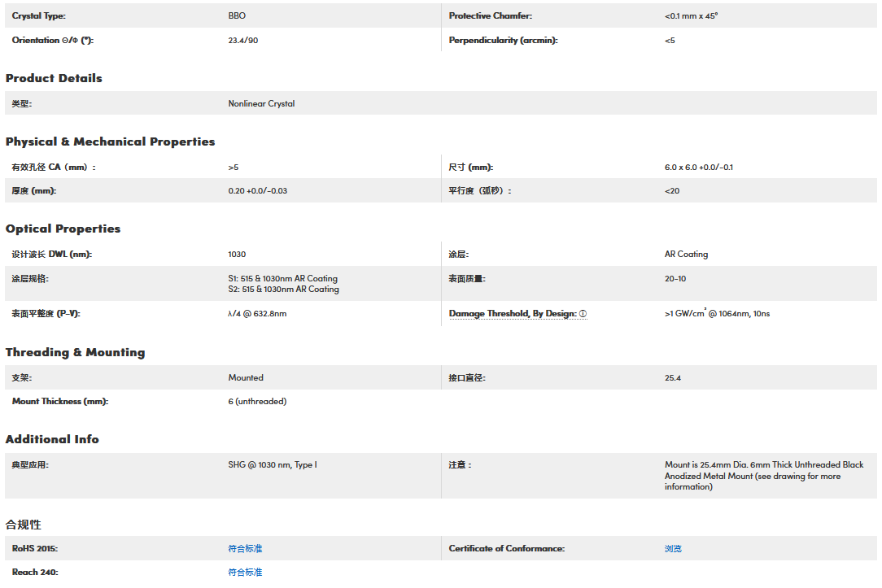This screenshot has width=882, height=588.
Task: Click the Physical & Mechanical Properties heading
Action: (110, 142)
